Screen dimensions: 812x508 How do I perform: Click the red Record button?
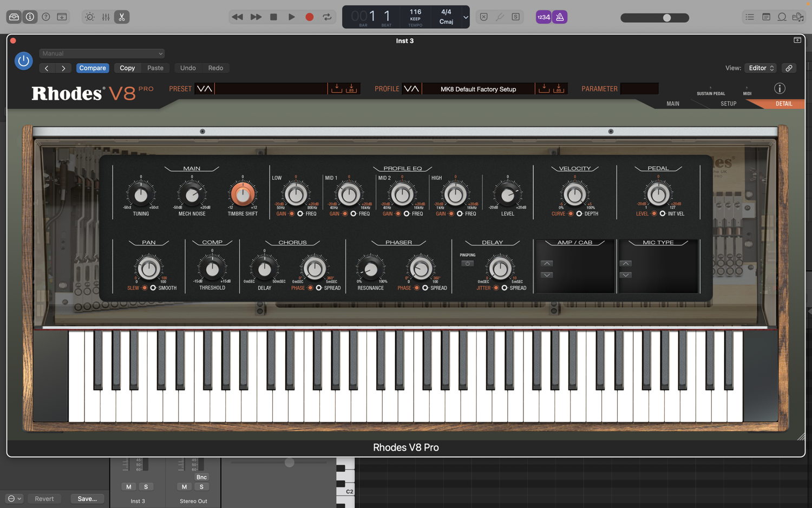click(x=310, y=17)
